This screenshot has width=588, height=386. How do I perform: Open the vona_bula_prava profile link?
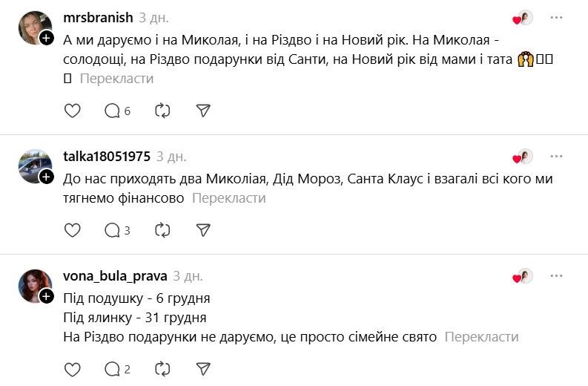pyautogui.click(x=116, y=276)
